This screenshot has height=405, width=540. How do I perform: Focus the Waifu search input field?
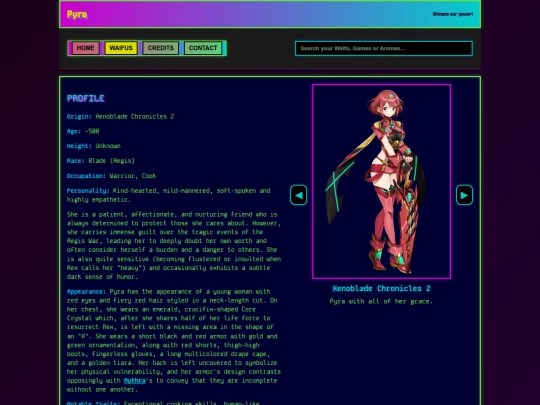[384, 48]
